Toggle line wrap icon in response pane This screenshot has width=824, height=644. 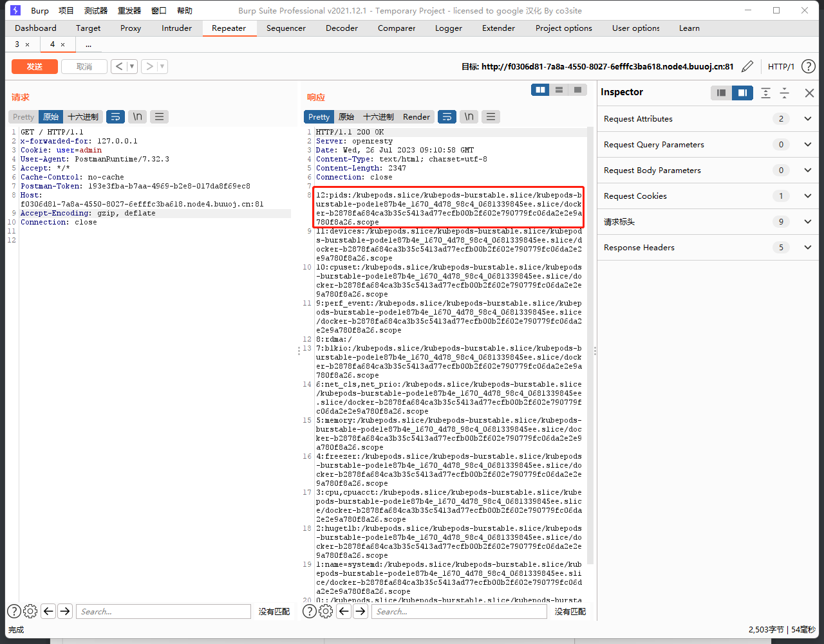(x=447, y=116)
